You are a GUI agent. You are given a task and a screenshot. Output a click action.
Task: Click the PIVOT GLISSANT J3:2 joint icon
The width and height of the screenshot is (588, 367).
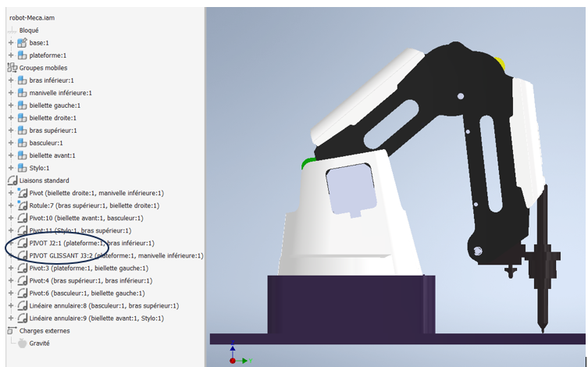(22, 255)
